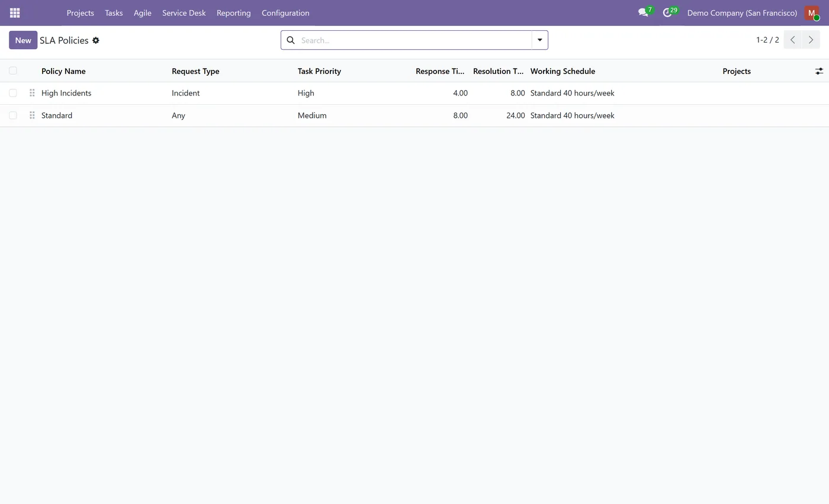Open the conversations messages icon
The height and width of the screenshot is (504, 829).
644,12
